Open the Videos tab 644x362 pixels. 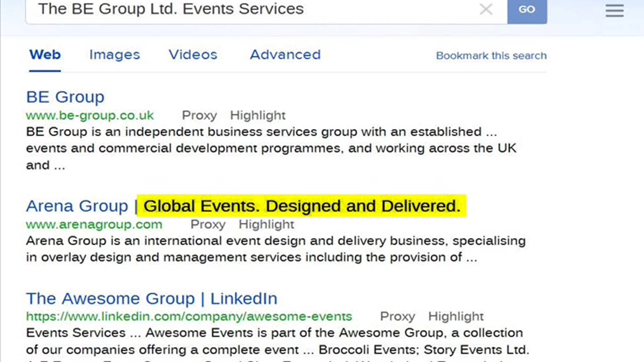[193, 55]
